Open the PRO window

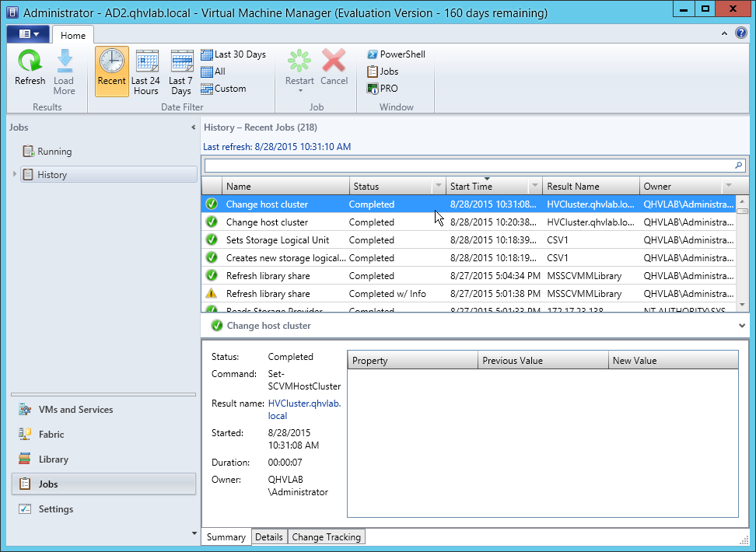tap(383, 89)
